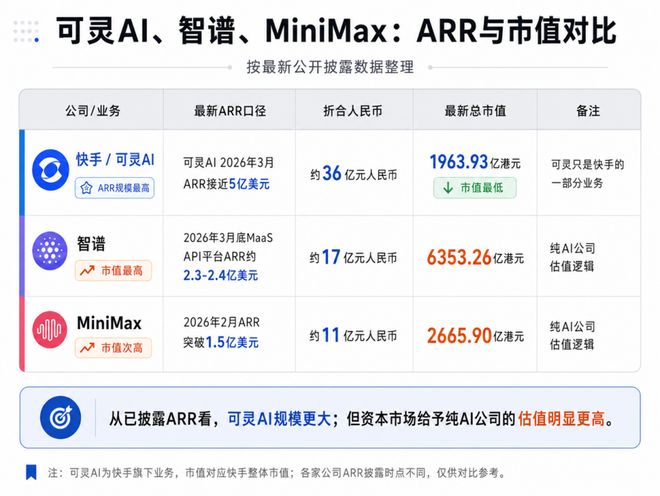Click the 备注 column header
Image resolution: width=660 pixels, height=496 pixels.
click(588, 111)
